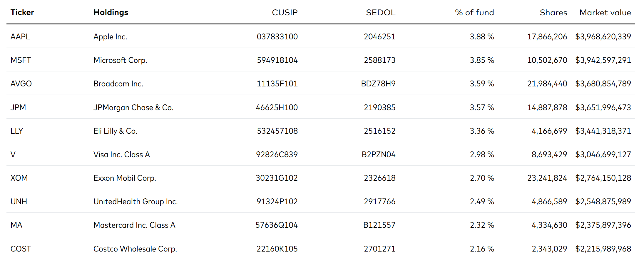Click the Market value column header
This screenshot has width=644, height=263.
pos(605,12)
